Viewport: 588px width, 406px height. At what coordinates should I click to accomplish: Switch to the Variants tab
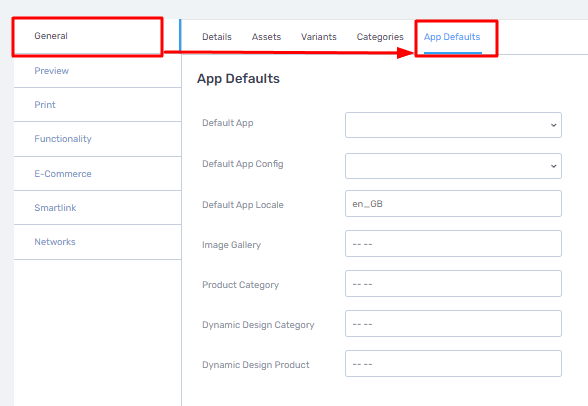pyautogui.click(x=319, y=37)
